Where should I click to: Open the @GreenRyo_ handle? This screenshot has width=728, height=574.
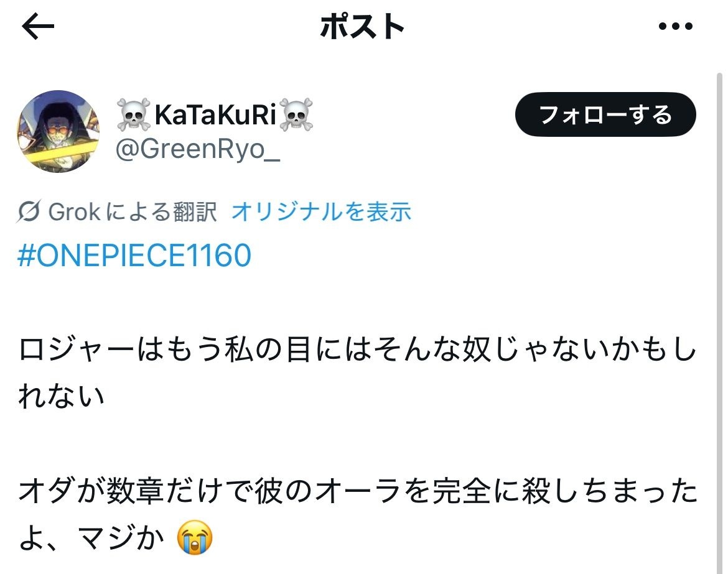[198, 150]
